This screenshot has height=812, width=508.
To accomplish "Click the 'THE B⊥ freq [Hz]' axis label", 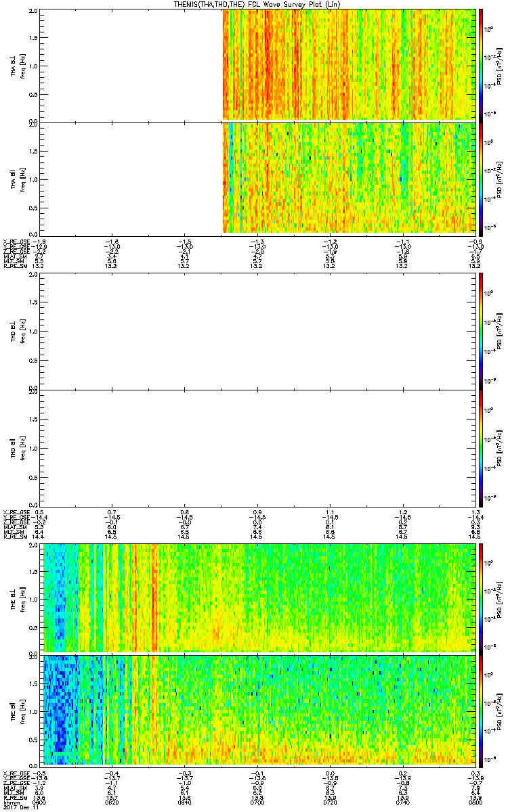I will tap(18, 598).
